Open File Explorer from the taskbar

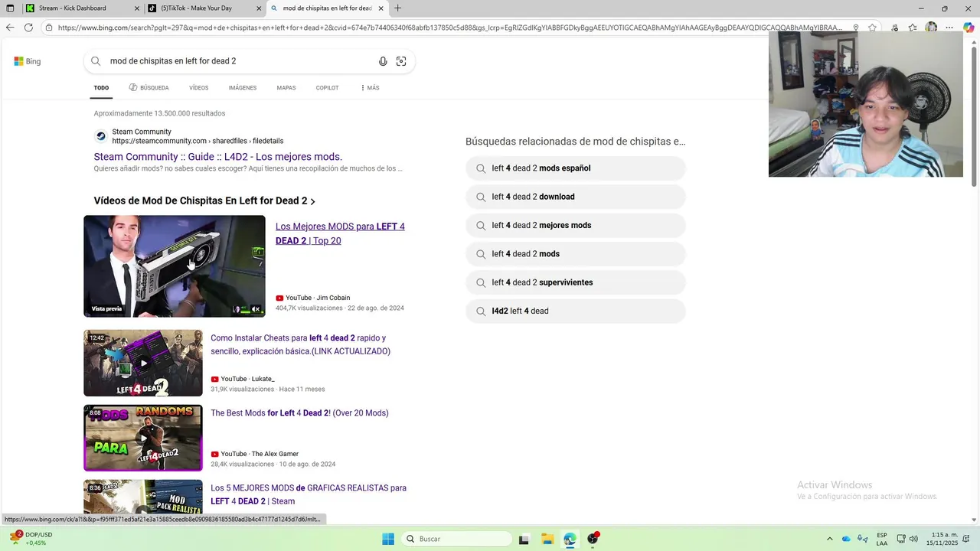click(547, 539)
